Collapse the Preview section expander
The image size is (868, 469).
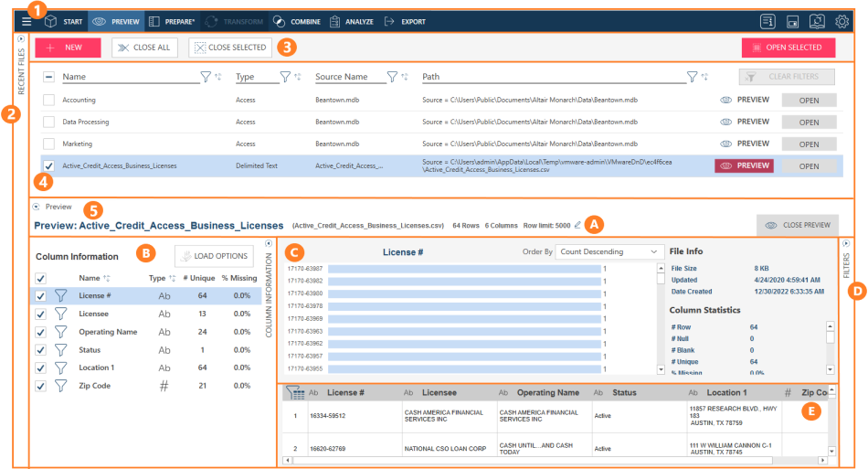click(x=37, y=207)
